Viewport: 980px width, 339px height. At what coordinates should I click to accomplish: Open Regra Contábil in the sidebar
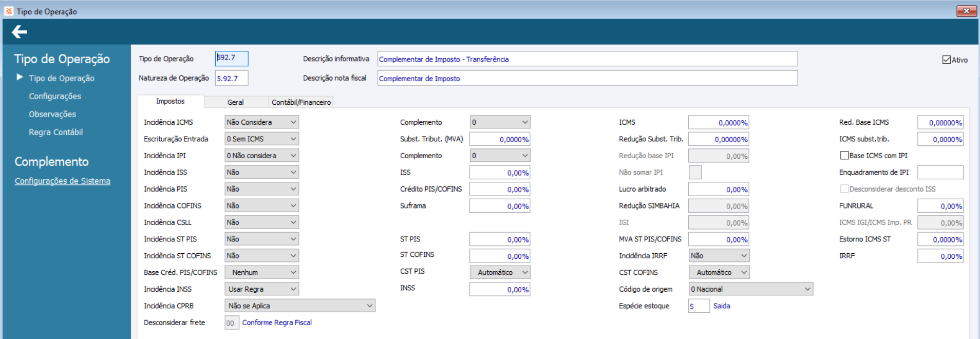(x=56, y=132)
